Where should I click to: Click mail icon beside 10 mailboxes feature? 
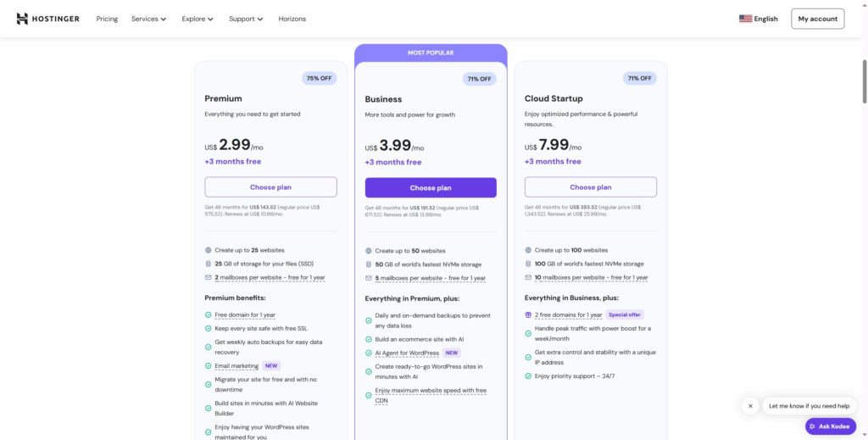(x=528, y=277)
